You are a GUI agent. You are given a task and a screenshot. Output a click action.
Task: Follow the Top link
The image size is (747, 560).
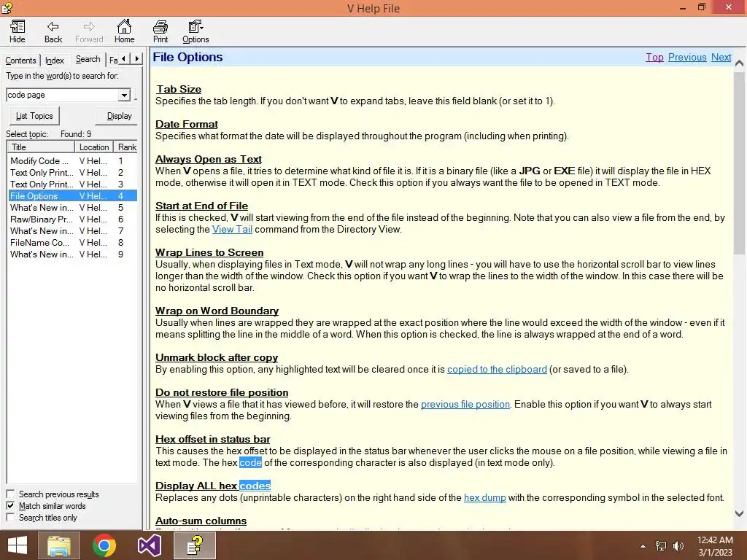coord(654,57)
